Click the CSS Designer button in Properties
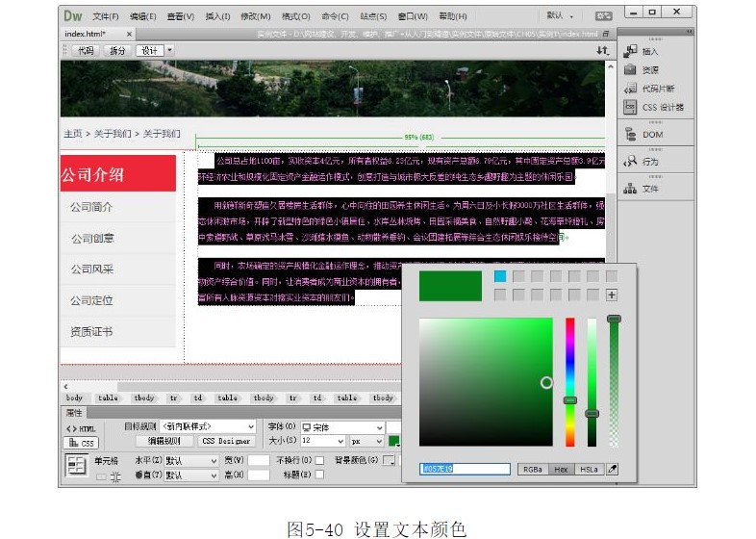The height and width of the screenshot is (539, 756). [225, 442]
